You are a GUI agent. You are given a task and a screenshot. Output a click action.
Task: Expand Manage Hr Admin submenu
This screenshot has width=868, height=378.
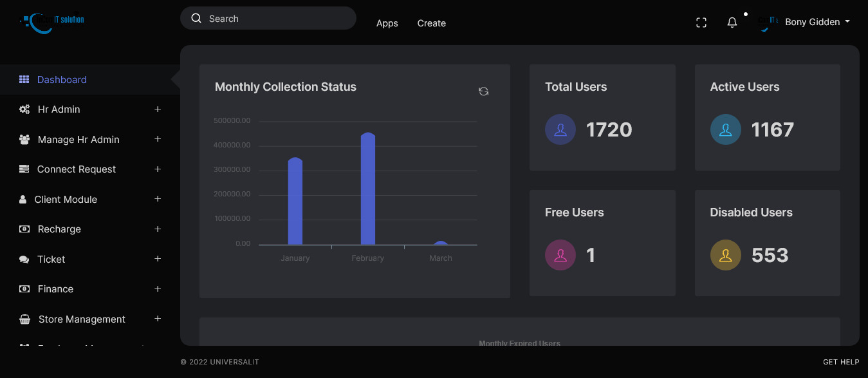(x=158, y=139)
